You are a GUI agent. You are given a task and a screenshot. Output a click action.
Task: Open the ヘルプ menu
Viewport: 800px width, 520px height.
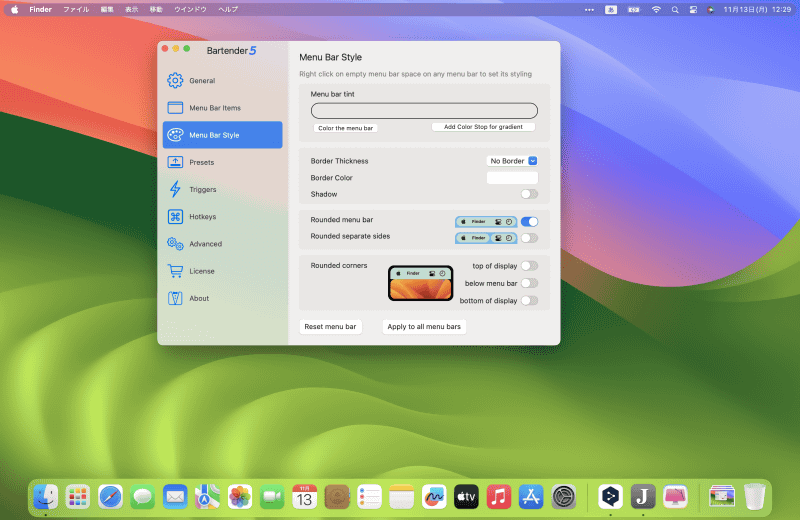[x=228, y=10]
